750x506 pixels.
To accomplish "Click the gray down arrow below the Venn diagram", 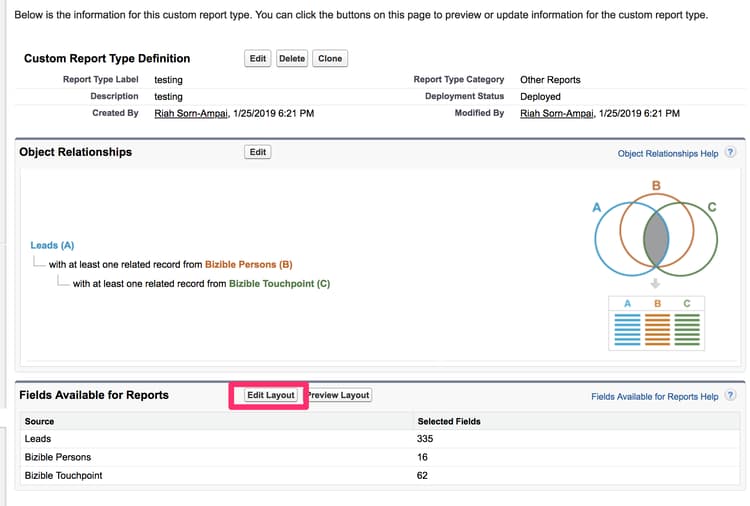I will (655, 284).
